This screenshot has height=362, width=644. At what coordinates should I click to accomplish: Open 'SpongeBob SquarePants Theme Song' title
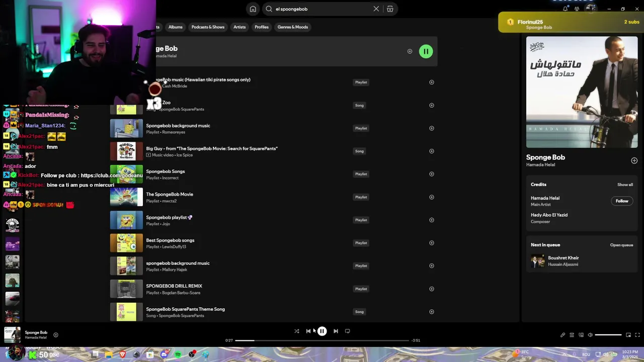tap(185, 309)
